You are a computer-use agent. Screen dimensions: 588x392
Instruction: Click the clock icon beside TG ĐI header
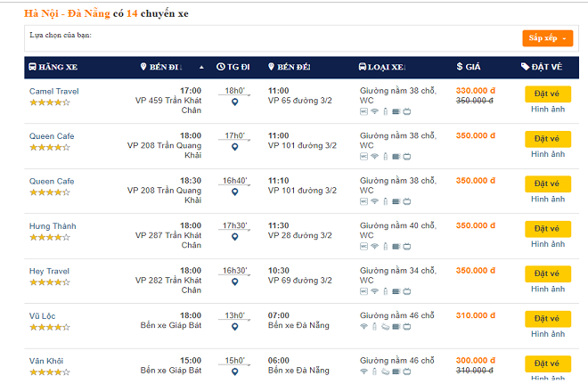(x=219, y=67)
